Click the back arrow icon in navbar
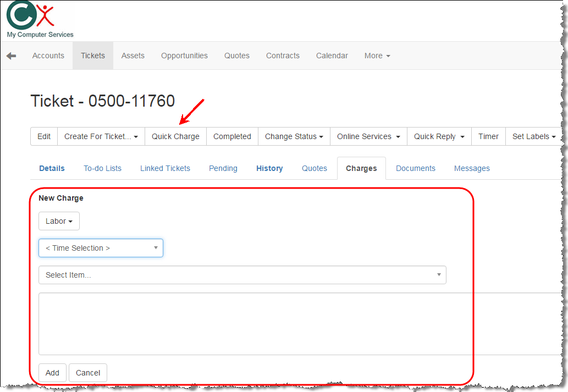 click(11, 56)
